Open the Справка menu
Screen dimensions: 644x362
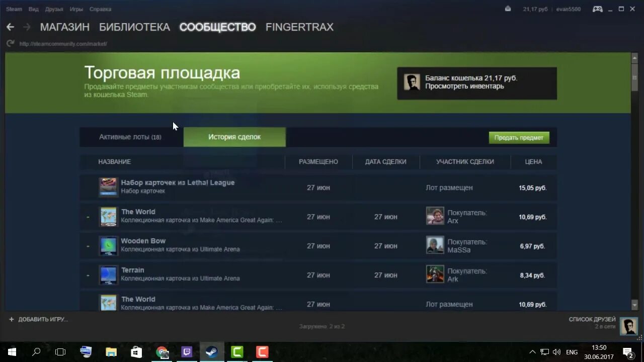100,9
